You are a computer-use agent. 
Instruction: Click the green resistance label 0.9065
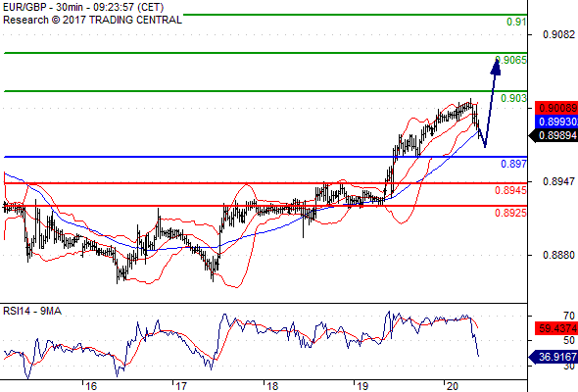(x=511, y=60)
